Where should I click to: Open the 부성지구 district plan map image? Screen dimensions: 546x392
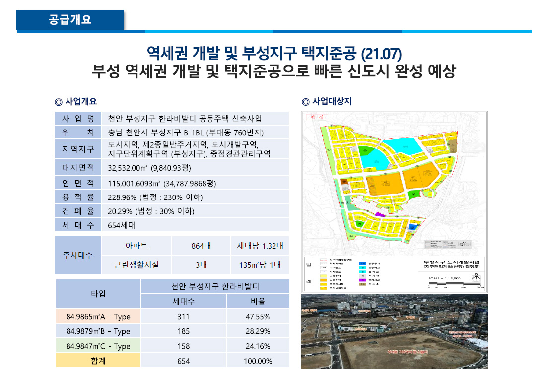(395, 202)
